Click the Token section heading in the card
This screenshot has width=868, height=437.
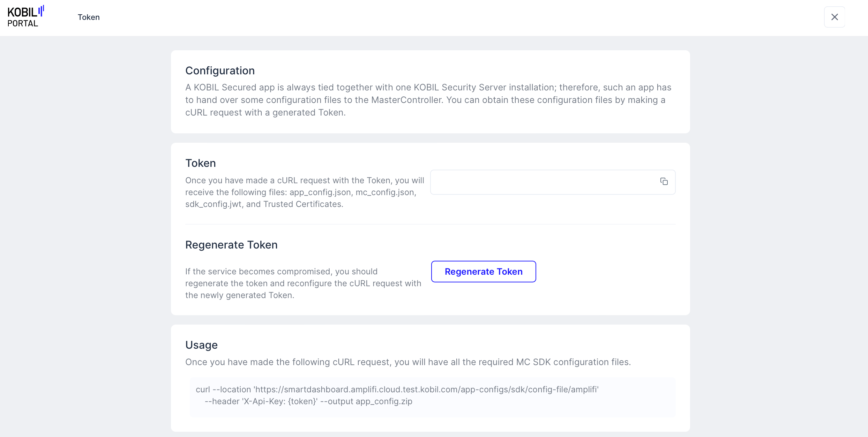pos(200,163)
